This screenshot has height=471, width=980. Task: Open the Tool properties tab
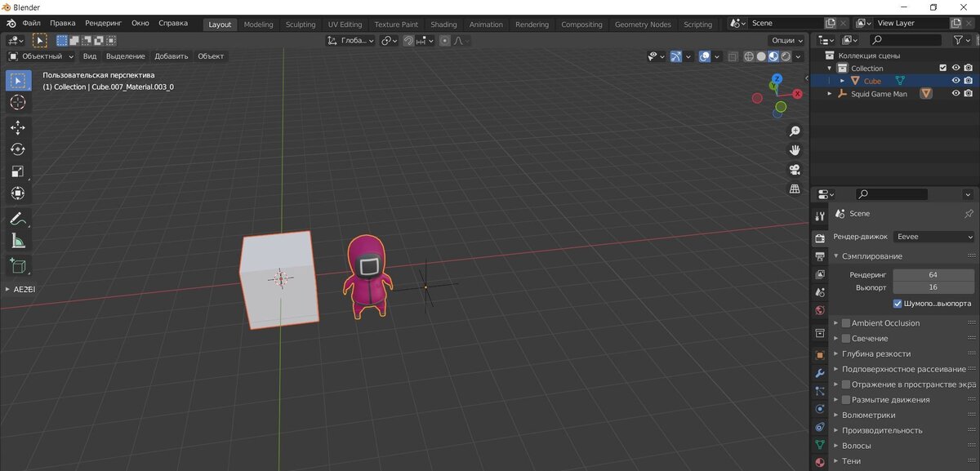[x=820, y=216]
